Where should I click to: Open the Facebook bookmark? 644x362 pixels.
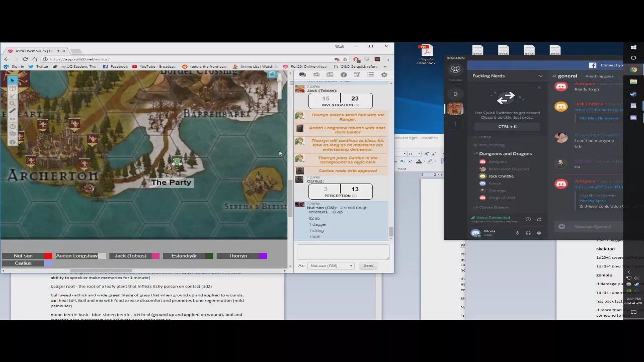click(x=115, y=66)
